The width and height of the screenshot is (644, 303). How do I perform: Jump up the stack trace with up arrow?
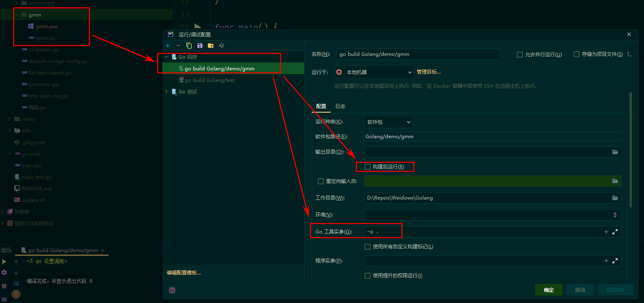16,262
